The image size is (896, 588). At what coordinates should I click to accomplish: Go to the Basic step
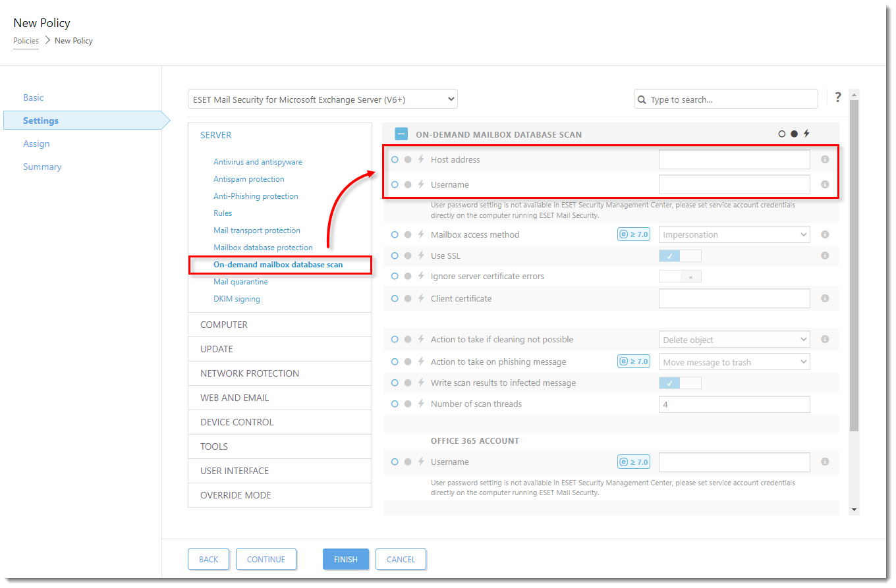34,97
